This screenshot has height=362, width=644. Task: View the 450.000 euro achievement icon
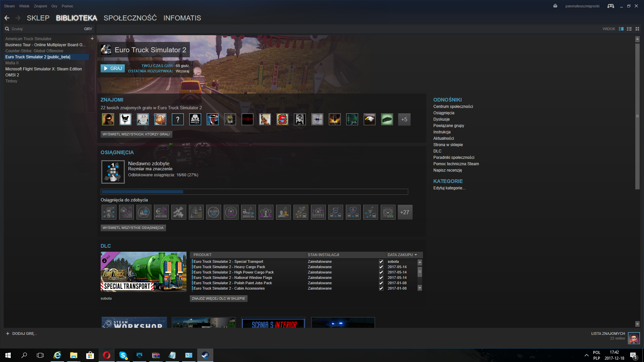point(161,212)
